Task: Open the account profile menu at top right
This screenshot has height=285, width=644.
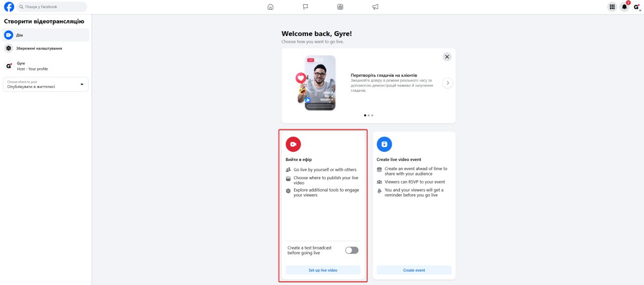Action: 636,7
